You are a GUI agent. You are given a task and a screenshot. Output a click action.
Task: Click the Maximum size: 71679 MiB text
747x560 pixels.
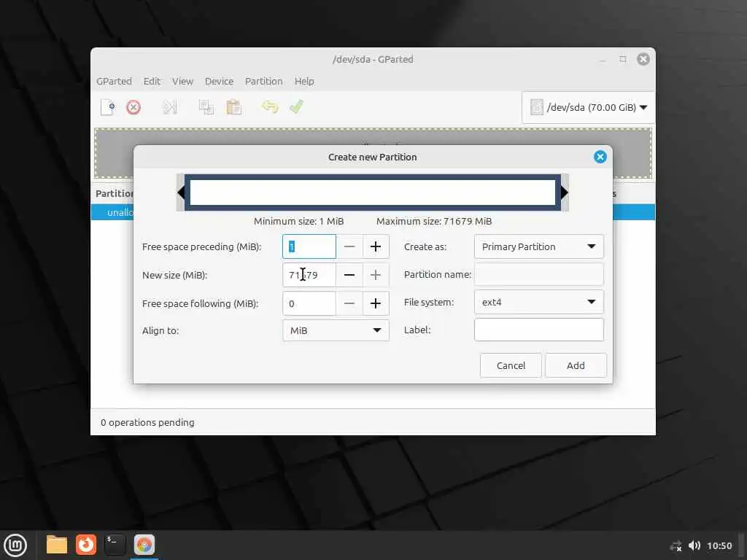coord(434,221)
